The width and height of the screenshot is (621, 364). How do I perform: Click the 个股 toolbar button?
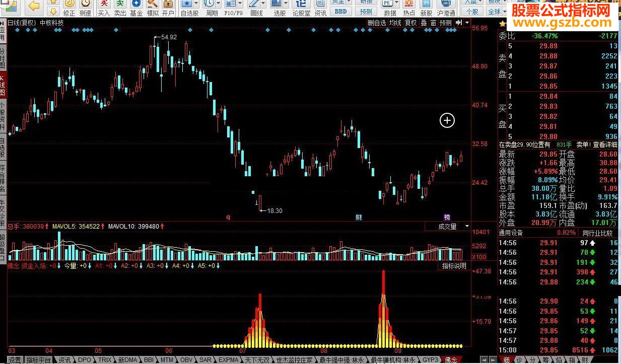click(x=472, y=11)
